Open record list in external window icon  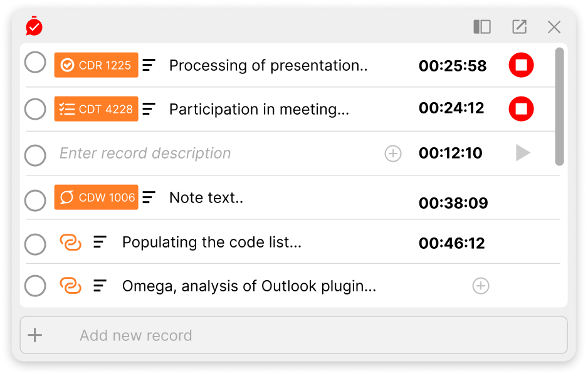coord(519,27)
